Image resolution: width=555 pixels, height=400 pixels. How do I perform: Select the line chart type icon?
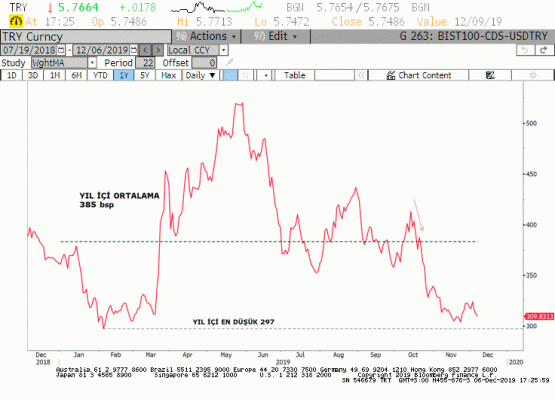230,75
